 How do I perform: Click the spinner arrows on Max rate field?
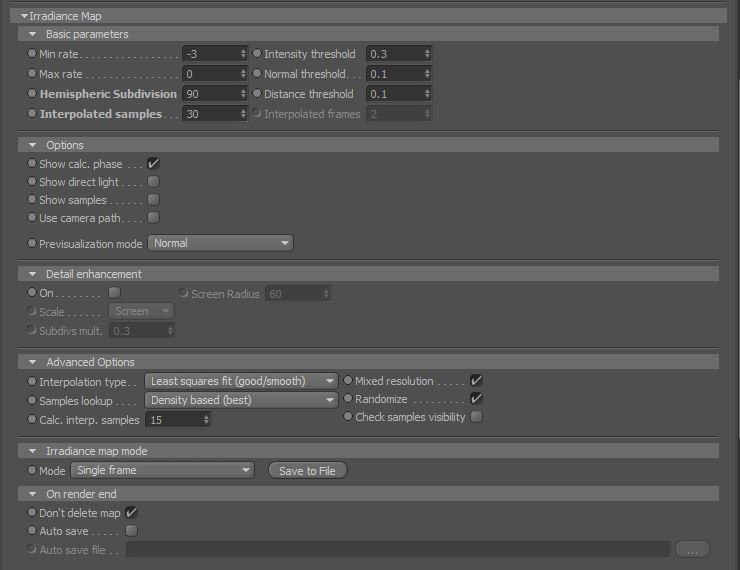(243, 74)
